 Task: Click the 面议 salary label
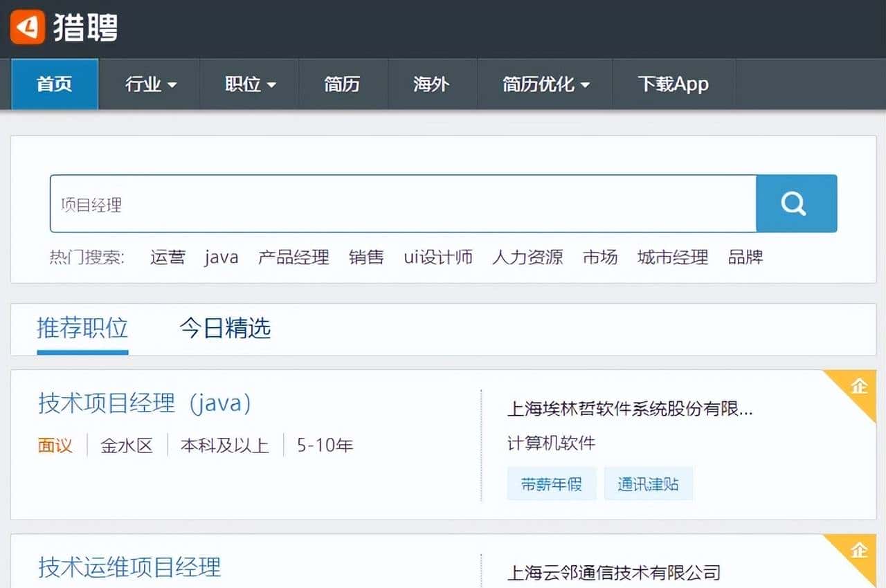point(54,445)
